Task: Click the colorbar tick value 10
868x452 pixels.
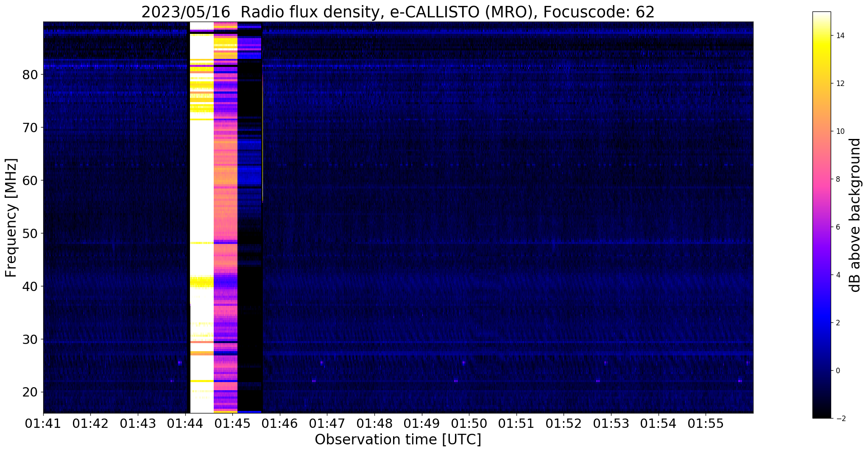Action: (x=840, y=131)
